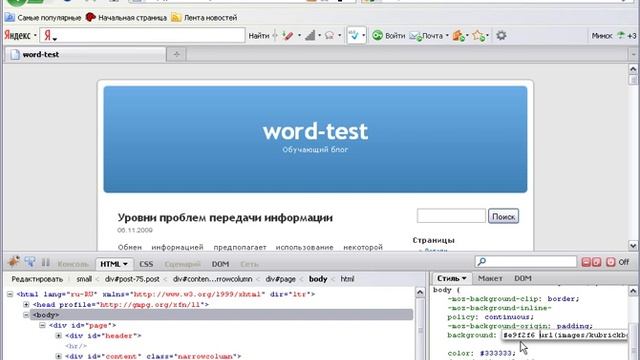Open the Firebug bug icon menu

(13, 262)
